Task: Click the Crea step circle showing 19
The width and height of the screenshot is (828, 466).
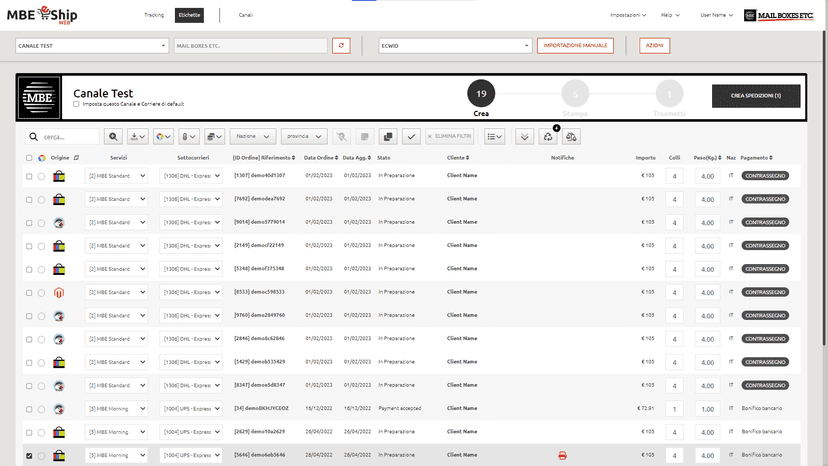Action: tap(481, 94)
